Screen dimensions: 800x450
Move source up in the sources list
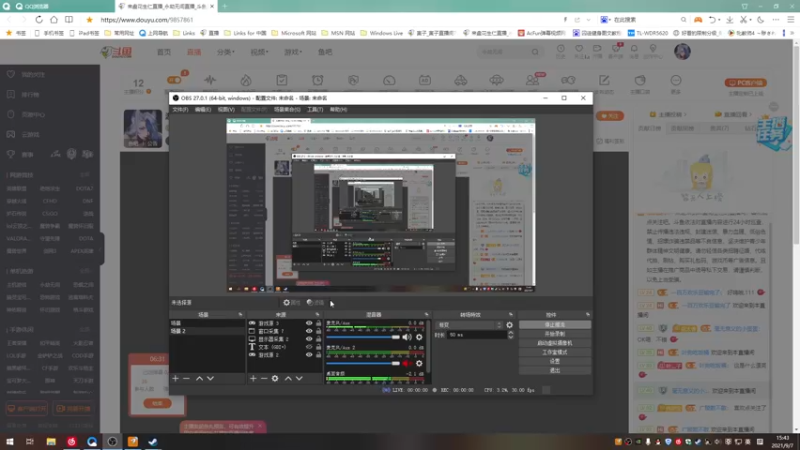point(288,379)
